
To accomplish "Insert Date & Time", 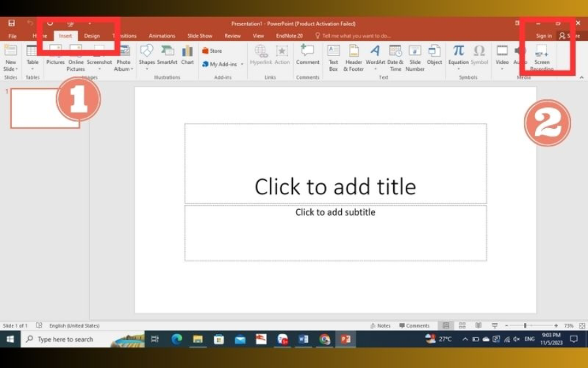I will tap(395, 58).
